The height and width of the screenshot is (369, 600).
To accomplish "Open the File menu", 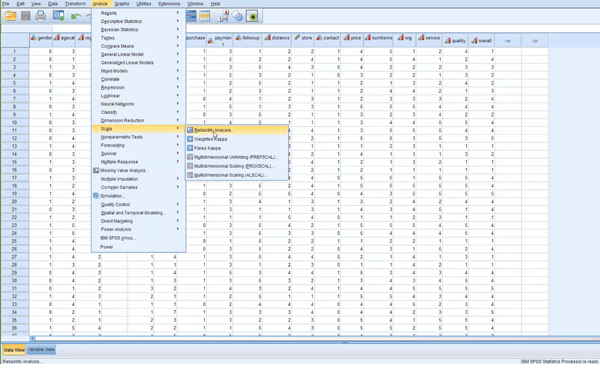I will tap(5, 4).
